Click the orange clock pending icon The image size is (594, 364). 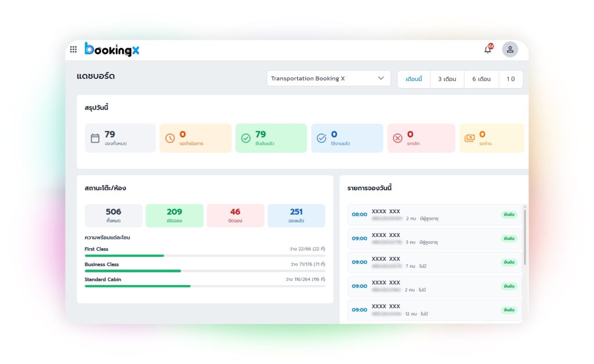tap(170, 139)
